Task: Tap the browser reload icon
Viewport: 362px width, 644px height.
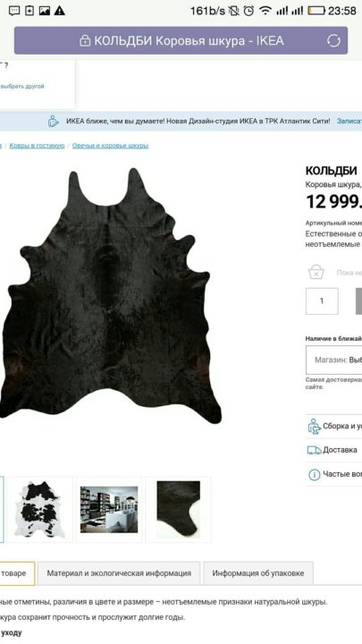Action: [x=333, y=40]
